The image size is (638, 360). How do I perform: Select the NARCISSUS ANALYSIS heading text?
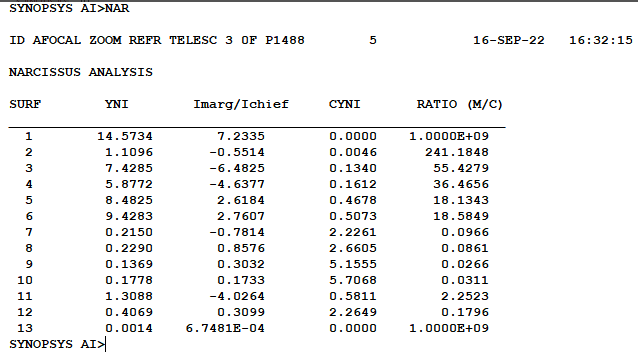[81, 72]
